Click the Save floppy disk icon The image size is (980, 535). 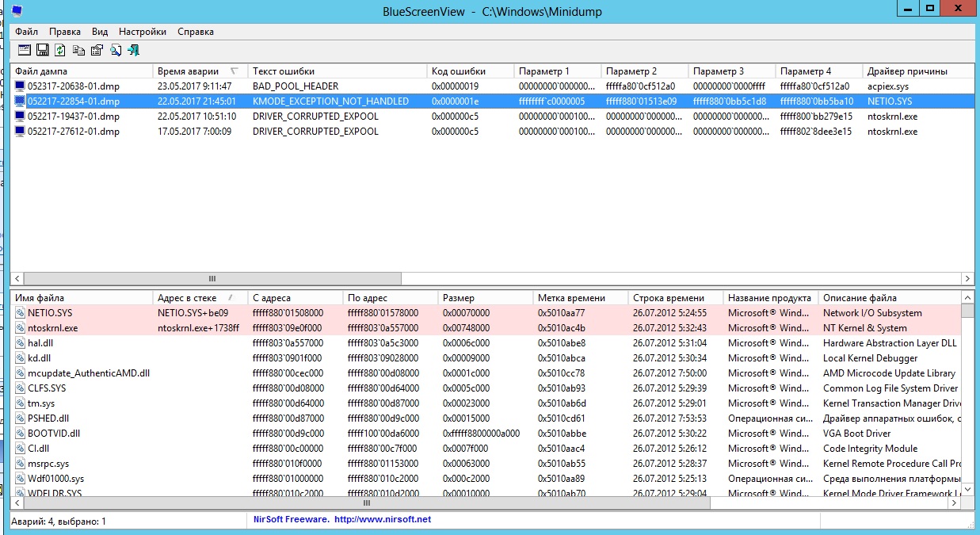(42, 51)
